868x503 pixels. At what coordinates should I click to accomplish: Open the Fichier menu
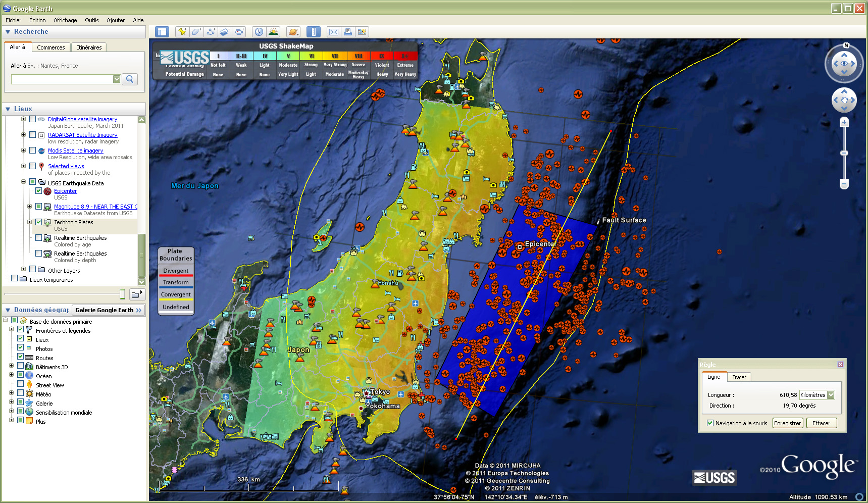[x=13, y=20]
